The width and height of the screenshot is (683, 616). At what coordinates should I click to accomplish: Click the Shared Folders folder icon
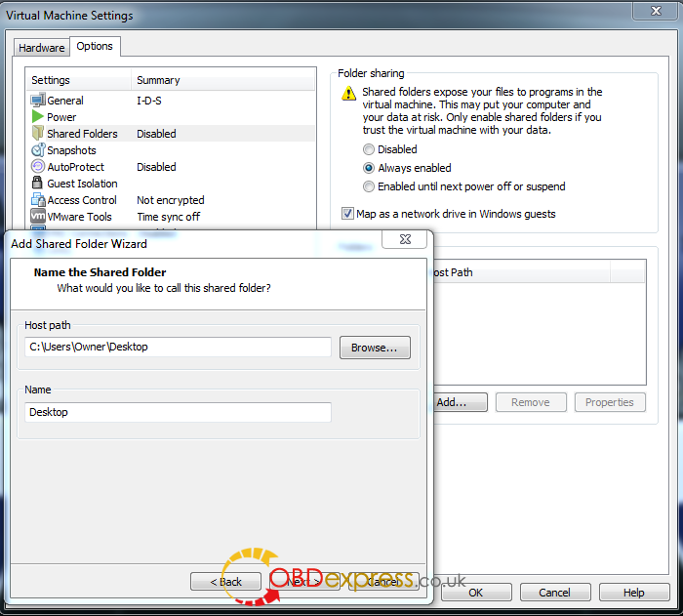click(38, 133)
